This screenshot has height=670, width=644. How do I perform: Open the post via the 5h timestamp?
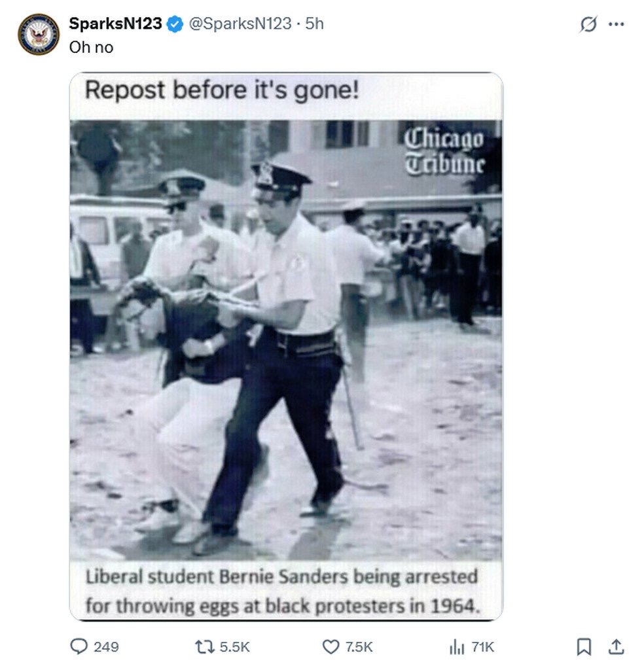pyautogui.click(x=315, y=24)
